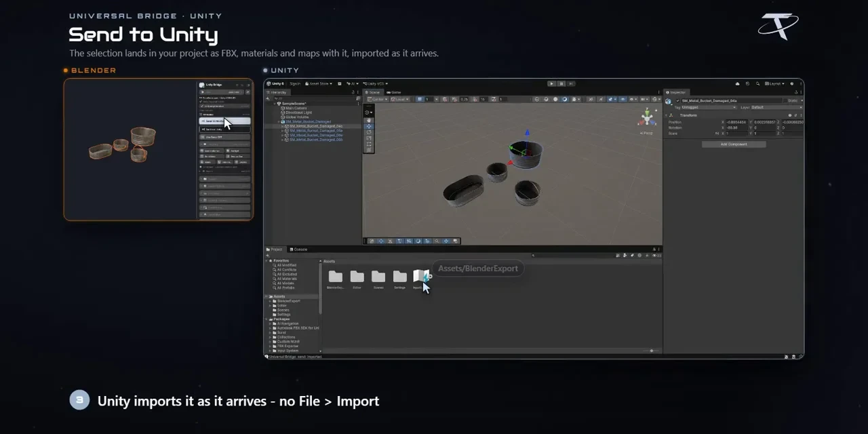
Task: Open the AI dropdown in Unity toolbar
Action: pyautogui.click(x=353, y=83)
